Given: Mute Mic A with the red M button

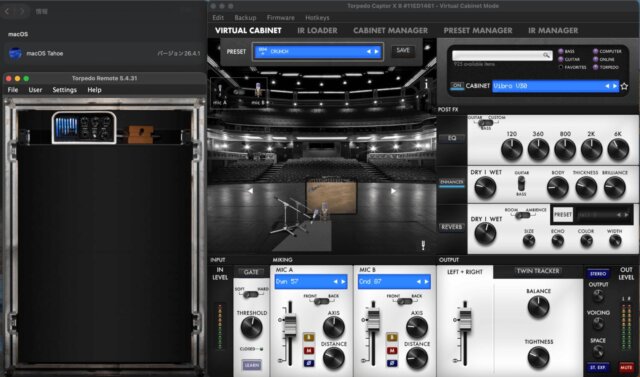Looking at the screenshot, I should [309, 350].
